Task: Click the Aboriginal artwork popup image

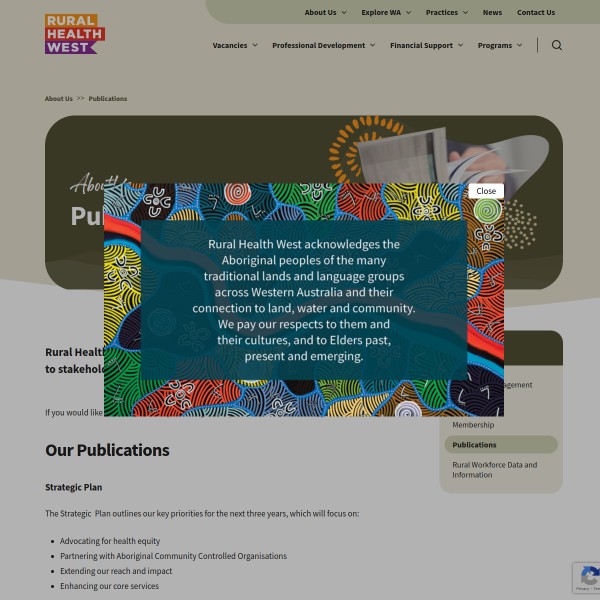Action: click(304, 300)
